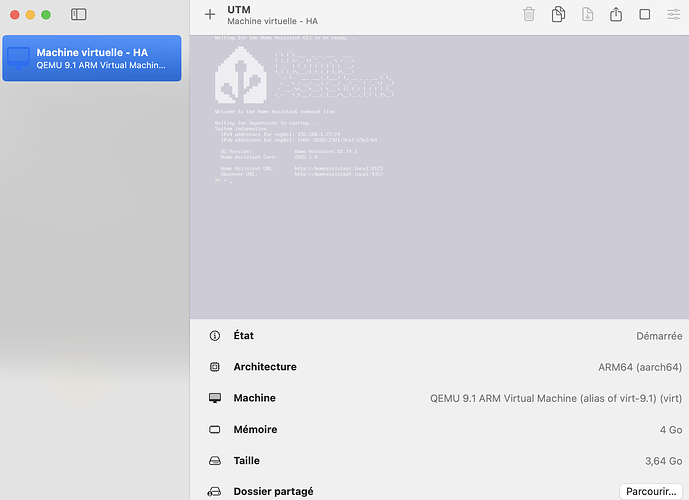Click the Dossier partagé label
The height and width of the screenshot is (500, 689).
click(273, 491)
